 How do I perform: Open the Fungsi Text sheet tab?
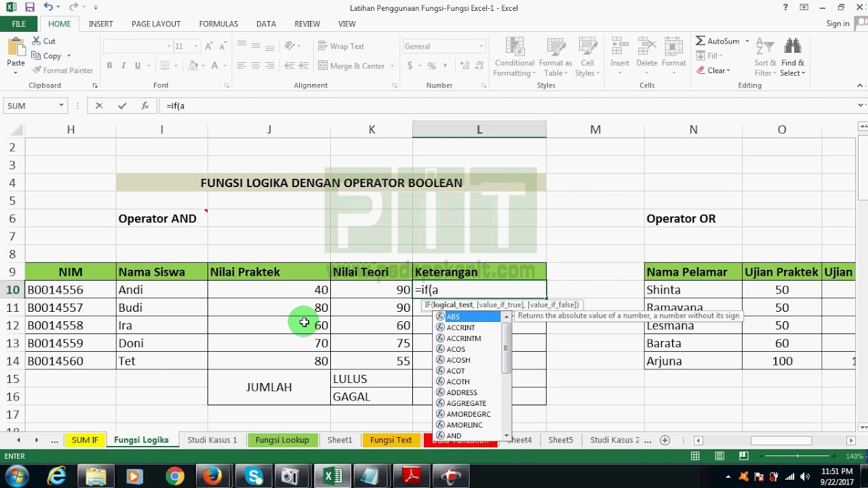coord(391,440)
